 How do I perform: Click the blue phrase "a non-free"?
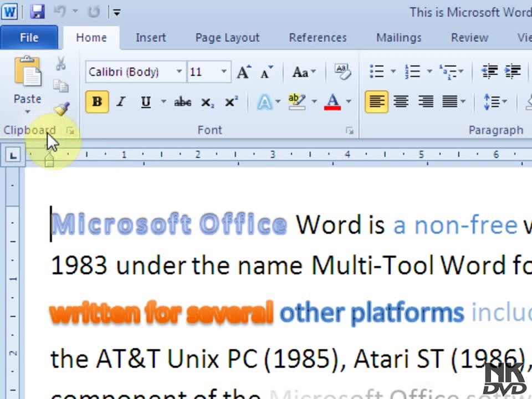456,225
